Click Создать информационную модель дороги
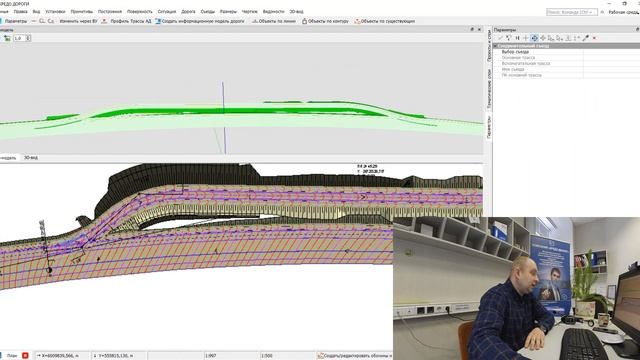 point(200,21)
